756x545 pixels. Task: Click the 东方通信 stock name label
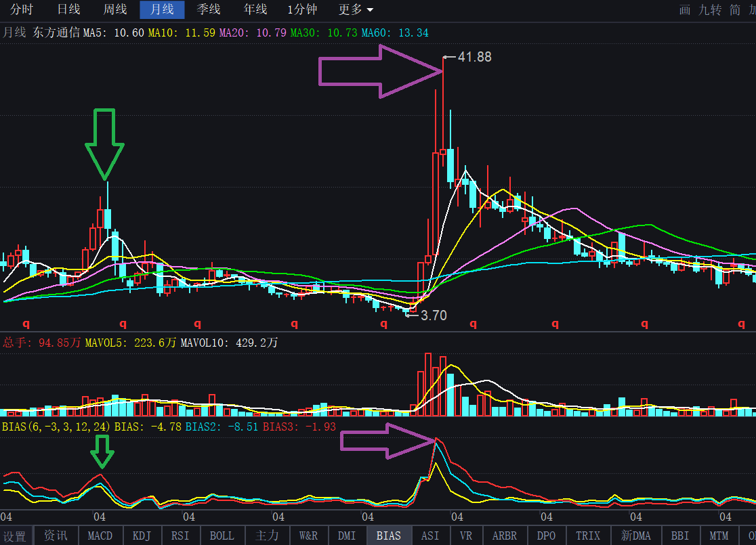coord(56,32)
